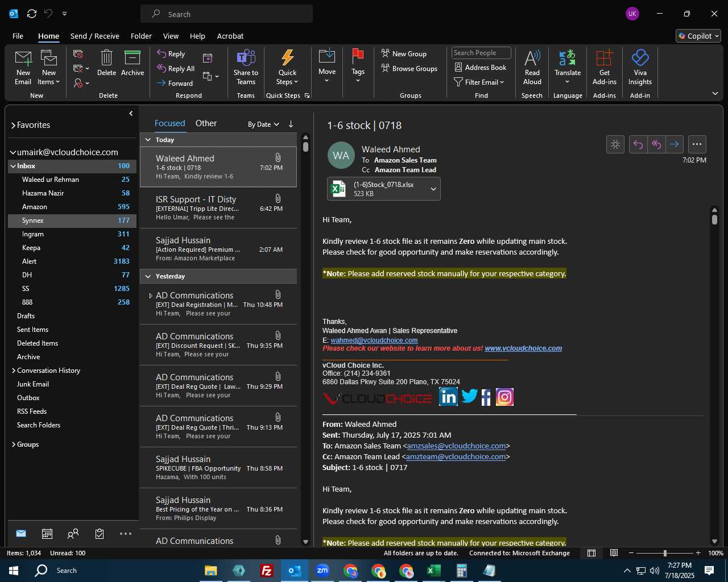Open Filter Email dropdown
Screen dimensions: 728x582
pyautogui.click(x=479, y=82)
